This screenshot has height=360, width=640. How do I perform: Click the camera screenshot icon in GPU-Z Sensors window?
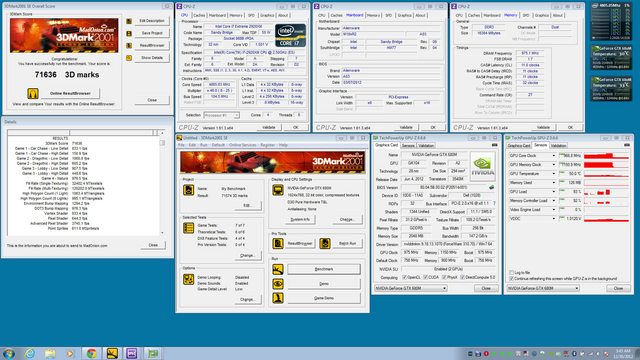[627, 145]
